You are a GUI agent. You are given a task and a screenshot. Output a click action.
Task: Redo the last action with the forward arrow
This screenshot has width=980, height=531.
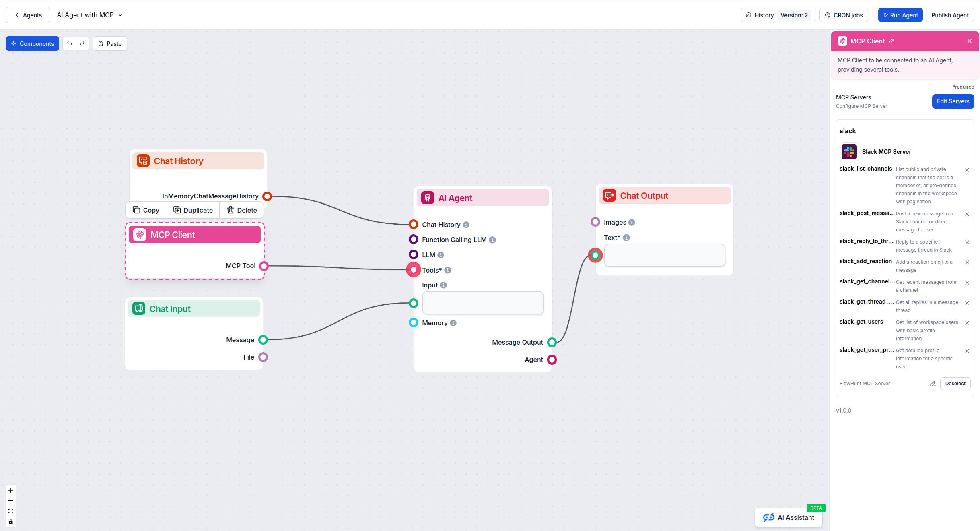(82, 43)
